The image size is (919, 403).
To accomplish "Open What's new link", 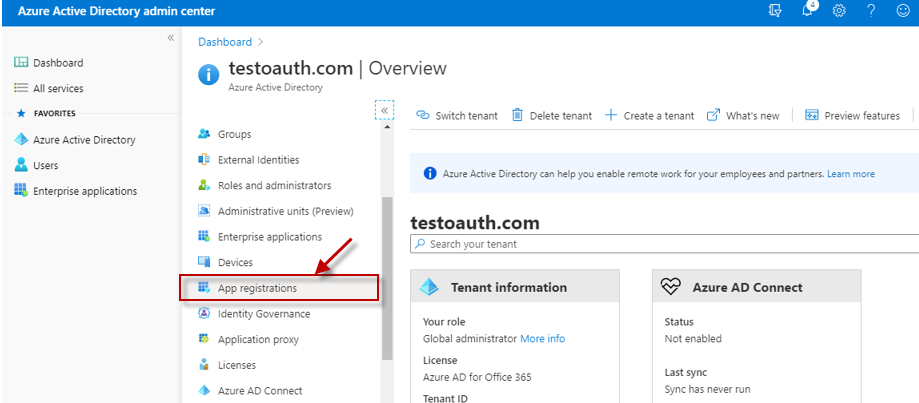I will 743,115.
